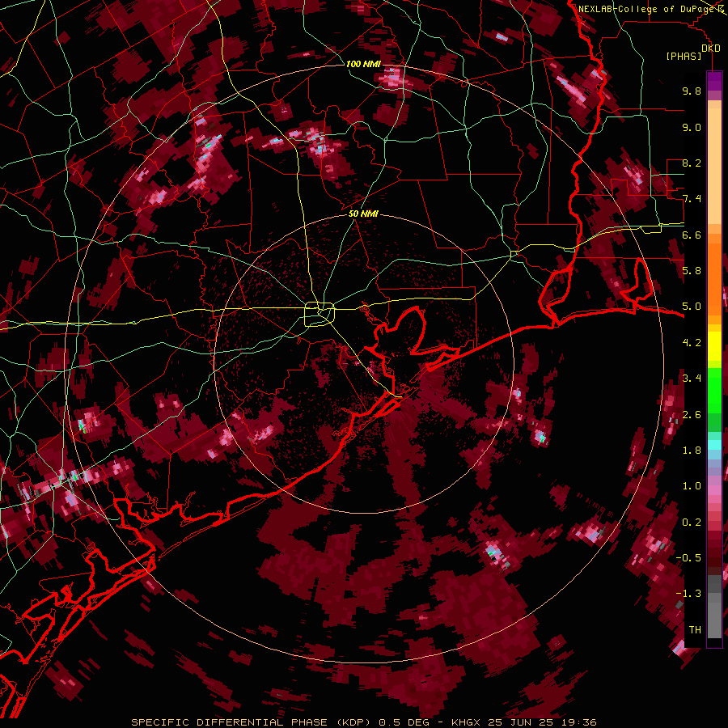Click the yellow square loop at the map center
This screenshot has width=728, height=728.
(x=320, y=315)
